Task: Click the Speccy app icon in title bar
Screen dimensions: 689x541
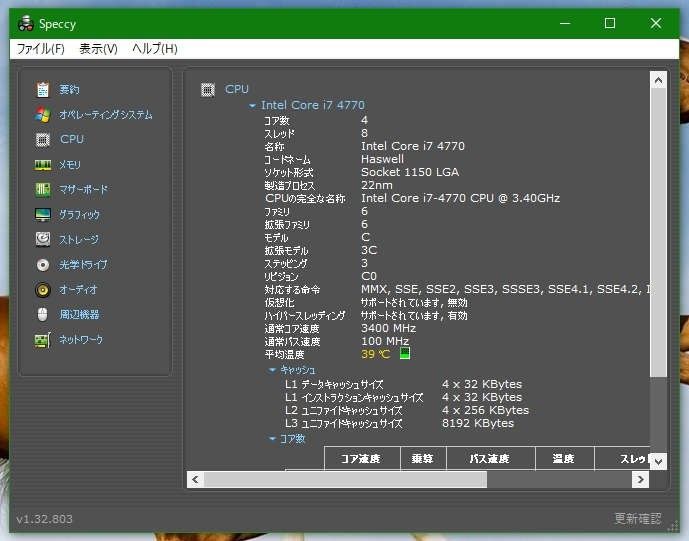Action: pyautogui.click(x=26, y=23)
